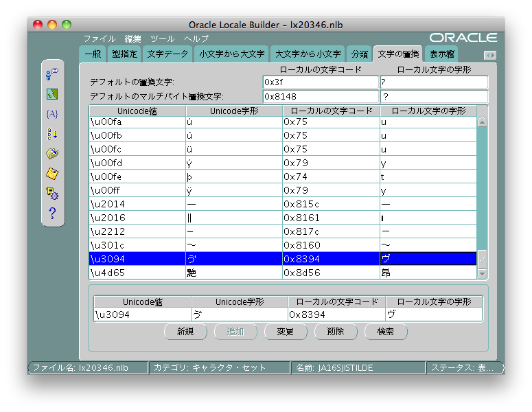Select the \u2016 row
The width and height of the screenshot is (532, 412).
(283, 218)
